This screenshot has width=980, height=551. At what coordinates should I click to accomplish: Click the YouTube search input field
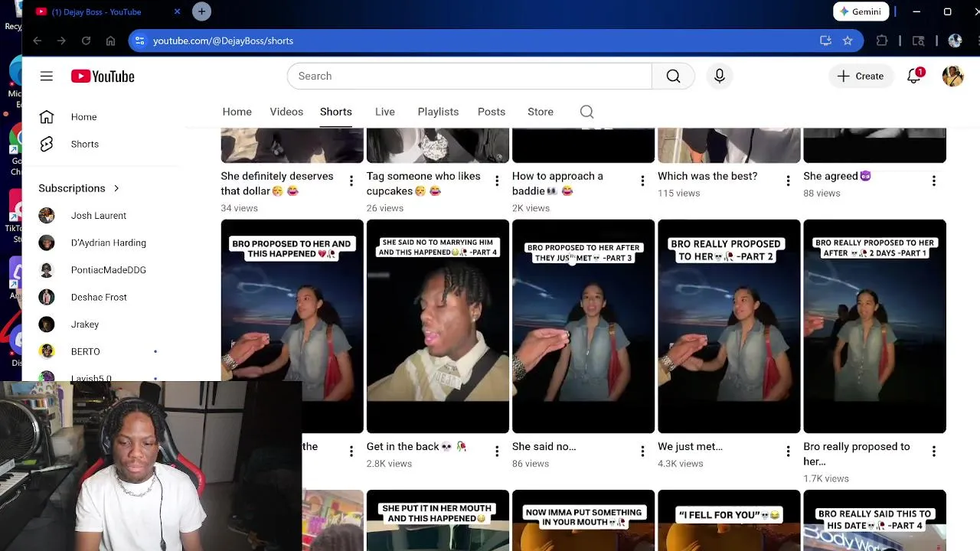tap(469, 76)
